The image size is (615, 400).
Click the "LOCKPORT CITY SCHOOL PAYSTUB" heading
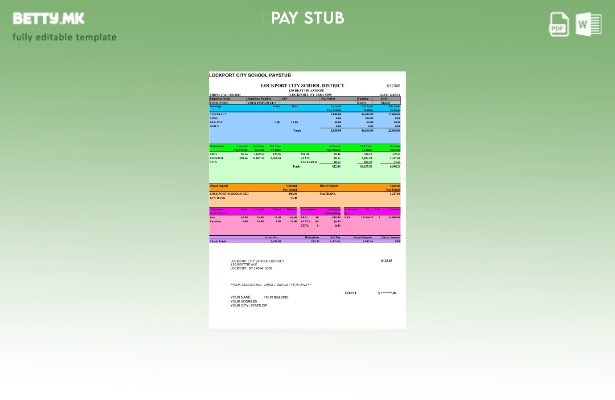pyautogui.click(x=250, y=75)
